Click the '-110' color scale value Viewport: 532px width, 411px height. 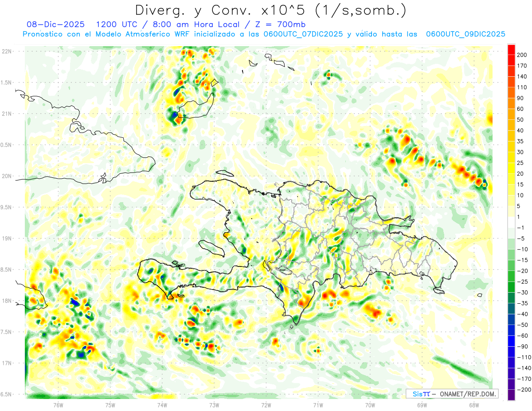pos(524,357)
